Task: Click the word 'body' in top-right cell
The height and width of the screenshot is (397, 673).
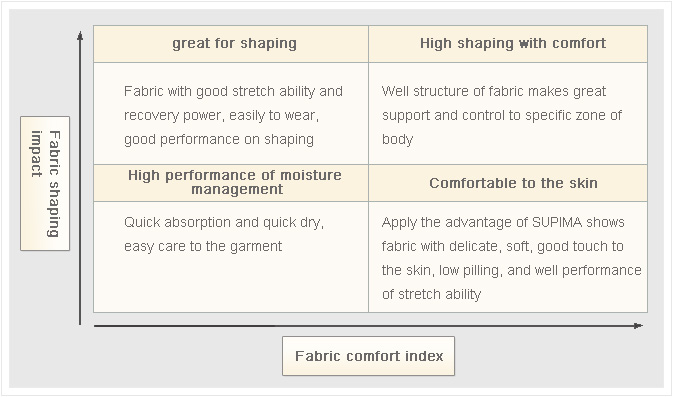Action: point(397,139)
